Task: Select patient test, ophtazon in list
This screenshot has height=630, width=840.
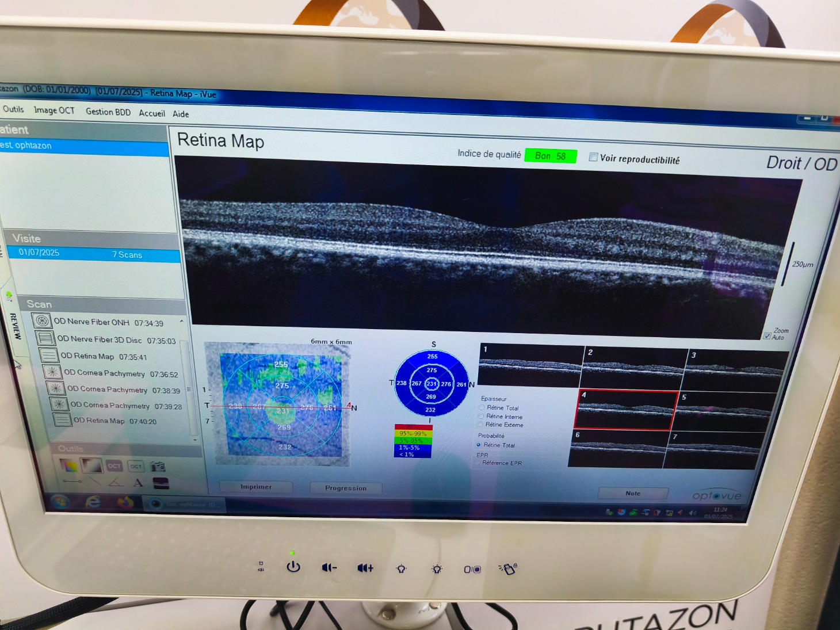Action: [84, 146]
